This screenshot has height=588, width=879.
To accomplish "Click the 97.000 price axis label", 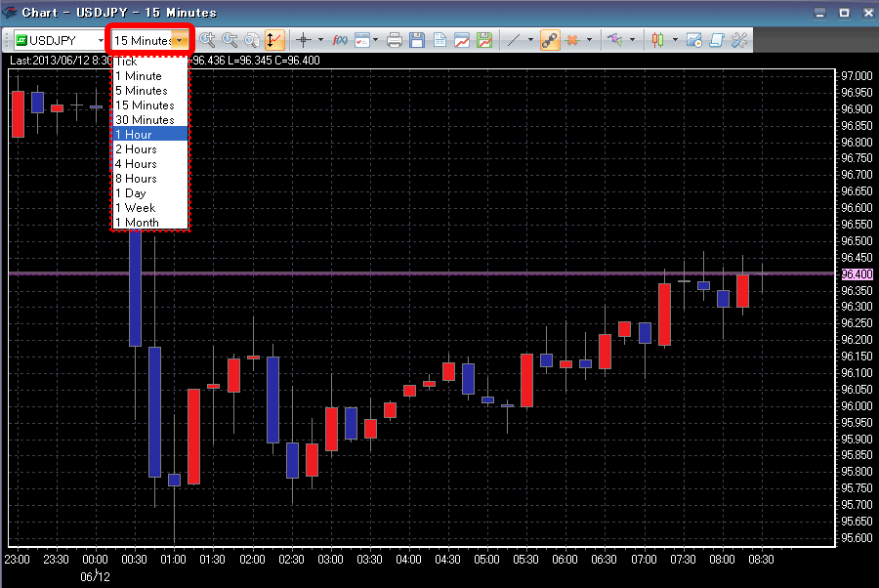I will point(858,75).
